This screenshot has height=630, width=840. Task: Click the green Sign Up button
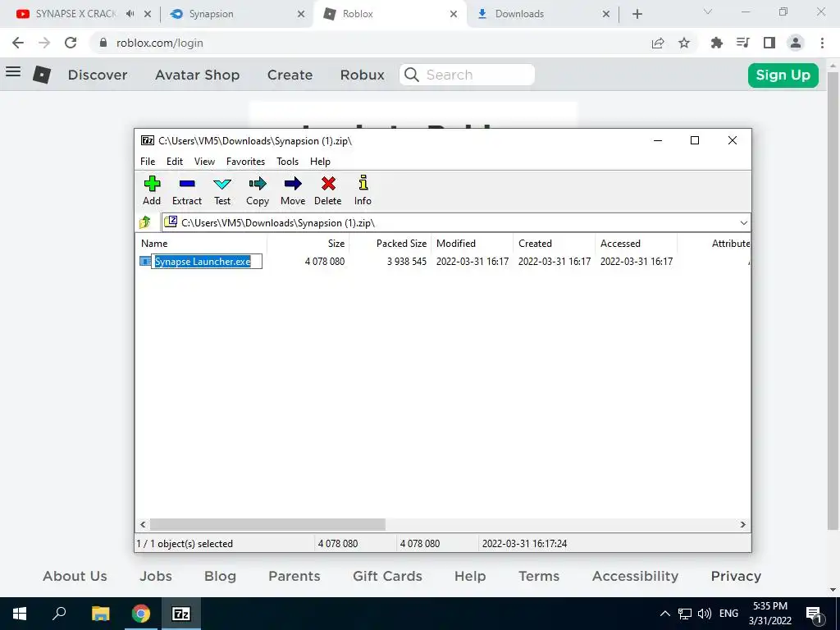coord(783,75)
